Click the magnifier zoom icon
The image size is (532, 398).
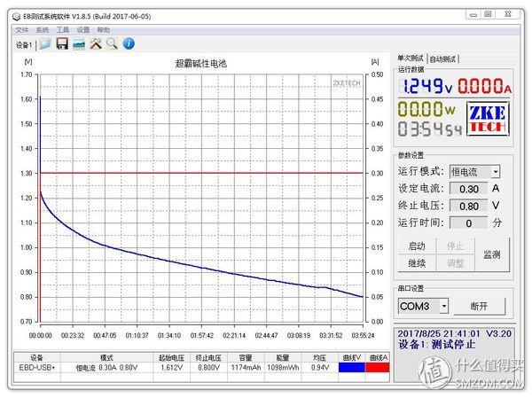112,43
